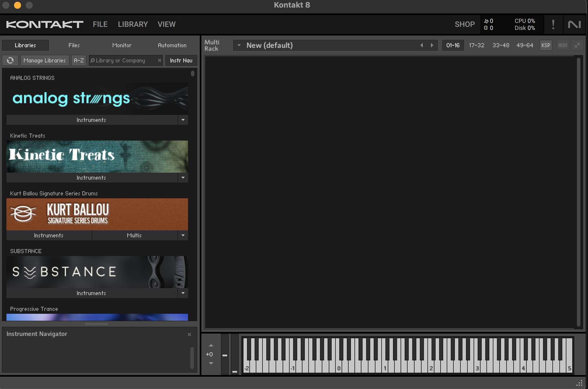Go to the next multi preset arrow
This screenshot has width=588, height=389.
[x=432, y=45]
